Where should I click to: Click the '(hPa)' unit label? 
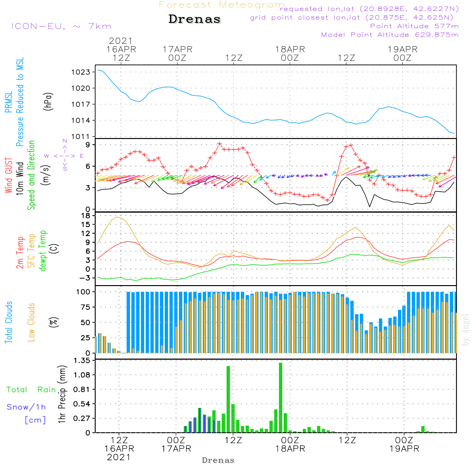click(48, 101)
